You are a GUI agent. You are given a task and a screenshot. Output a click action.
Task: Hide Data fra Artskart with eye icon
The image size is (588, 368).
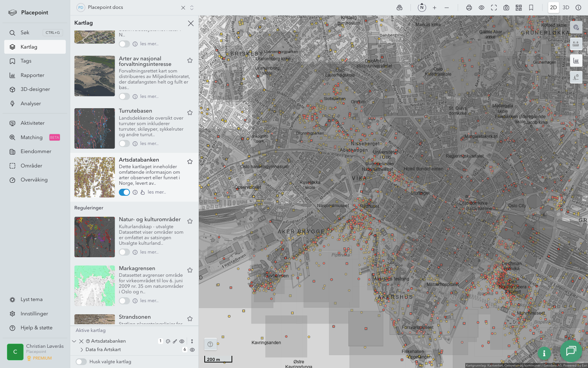point(192,350)
